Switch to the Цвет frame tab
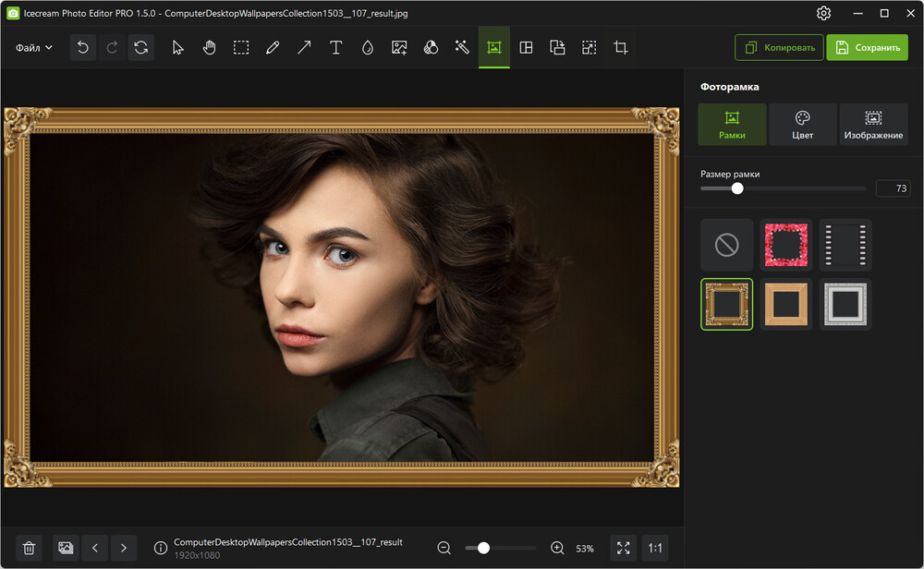This screenshot has width=924, height=569. pyautogui.click(x=802, y=124)
